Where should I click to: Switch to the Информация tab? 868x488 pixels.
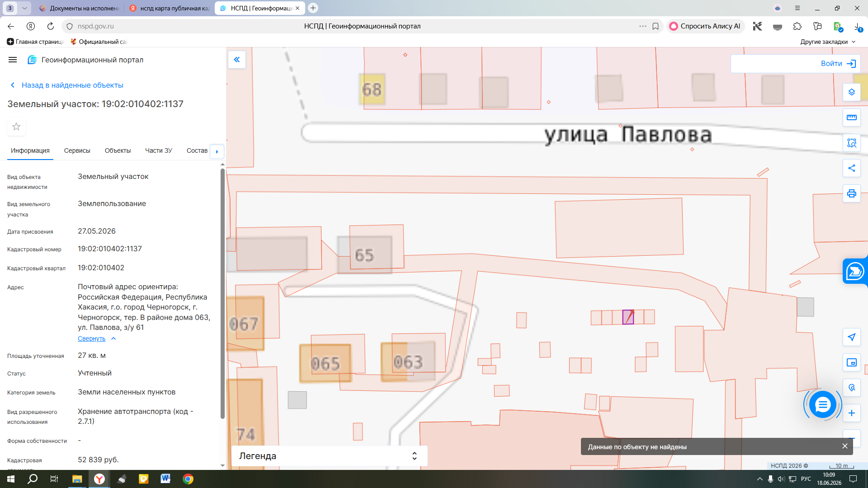tap(30, 150)
